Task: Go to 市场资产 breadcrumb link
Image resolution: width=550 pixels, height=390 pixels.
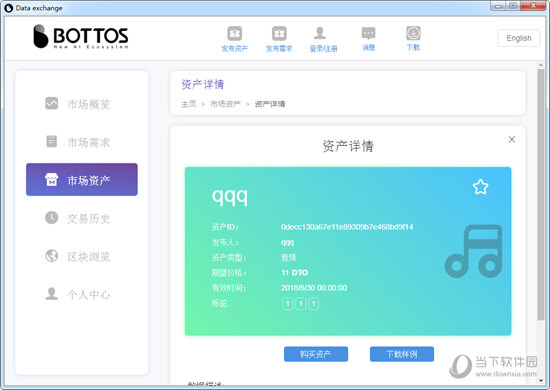Action: click(x=225, y=104)
